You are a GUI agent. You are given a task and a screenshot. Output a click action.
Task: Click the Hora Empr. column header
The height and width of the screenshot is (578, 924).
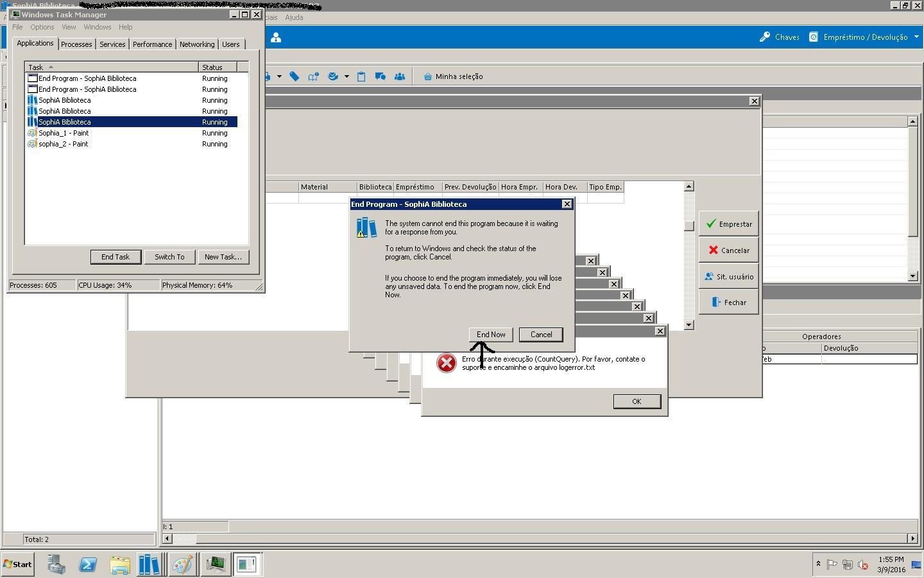click(x=520, y=187)
